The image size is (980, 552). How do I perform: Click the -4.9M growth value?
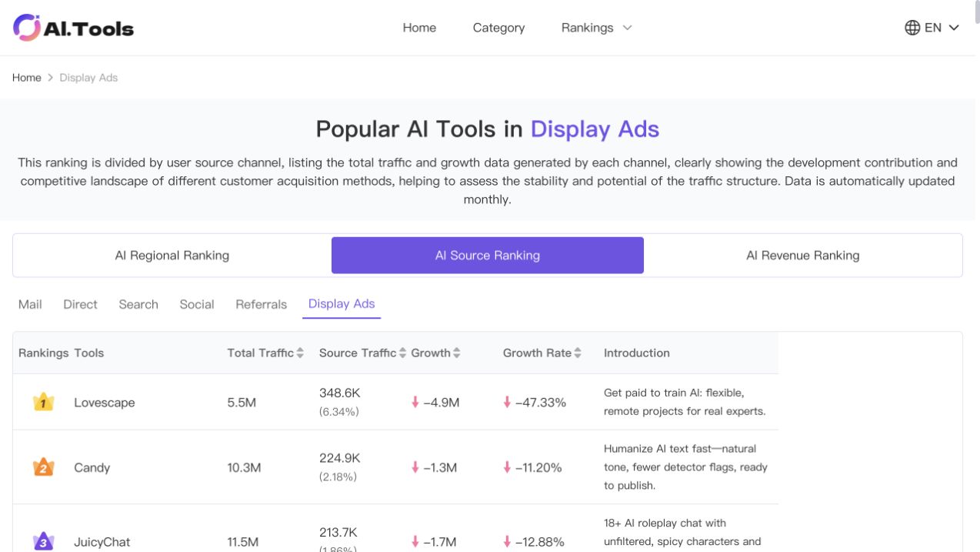442,403
